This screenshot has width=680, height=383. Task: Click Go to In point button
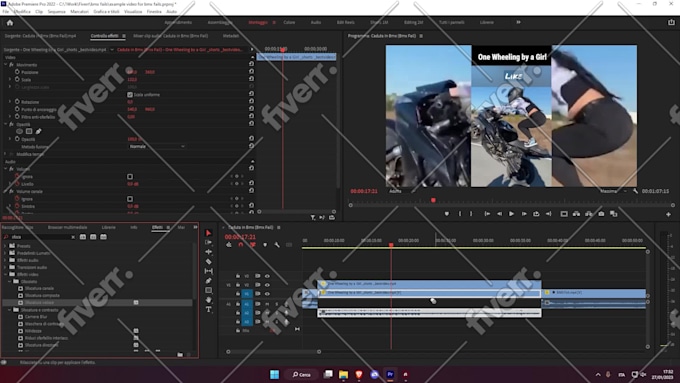[487, 214]
